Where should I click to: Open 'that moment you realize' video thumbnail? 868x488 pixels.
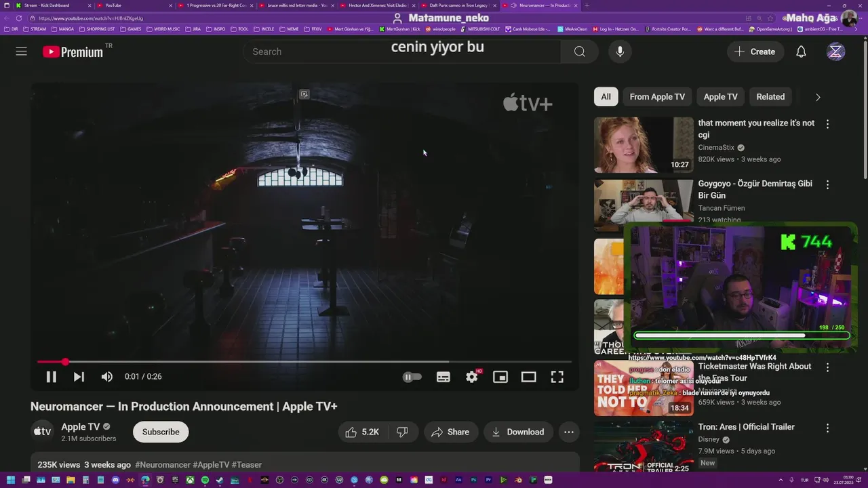pyautogui.click(x=644, y=145)
